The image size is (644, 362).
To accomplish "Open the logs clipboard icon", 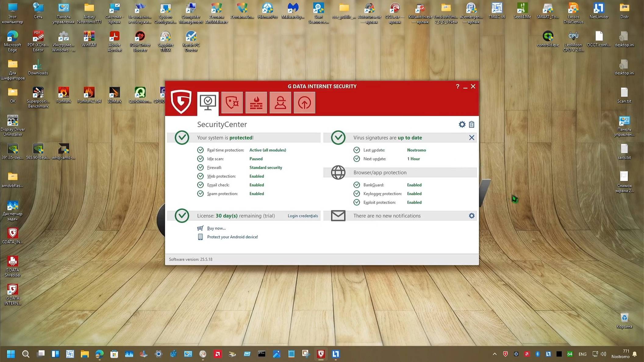I will pos(471,124).
